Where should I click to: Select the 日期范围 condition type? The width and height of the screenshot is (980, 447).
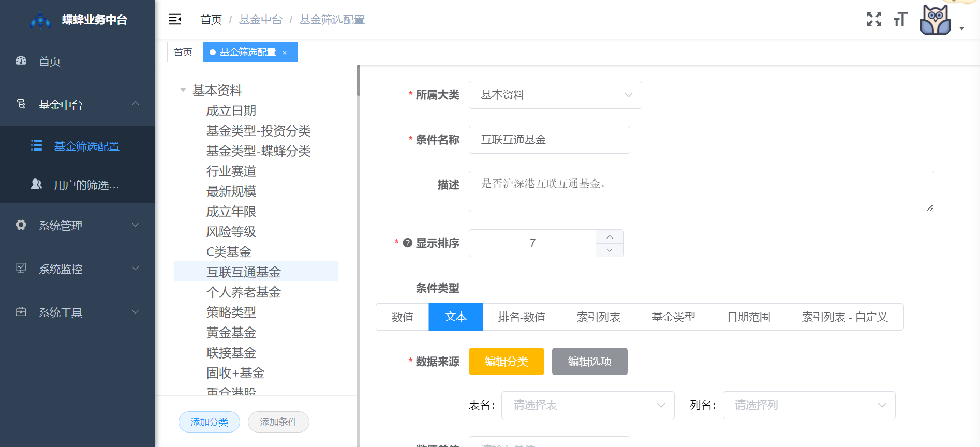(x=749, y=317)
